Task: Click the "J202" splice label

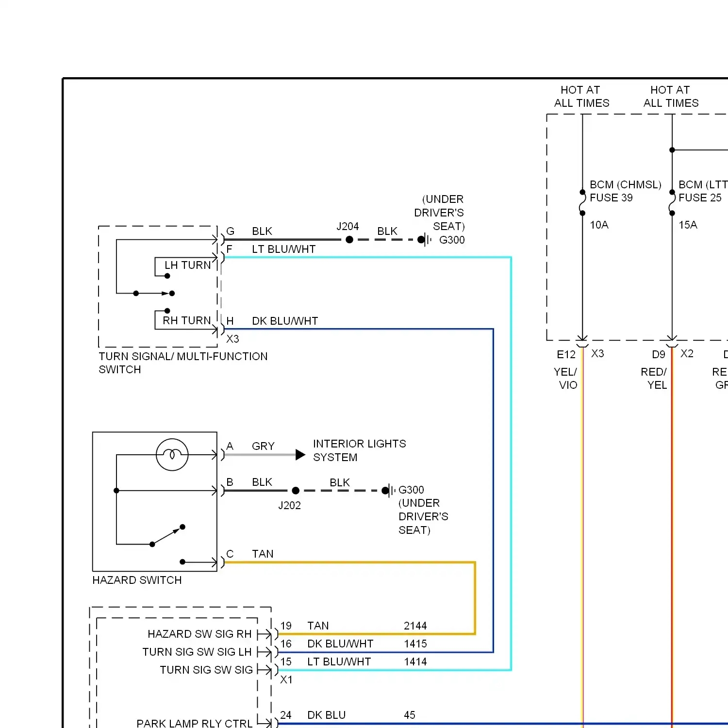Action: click(289, 505)
